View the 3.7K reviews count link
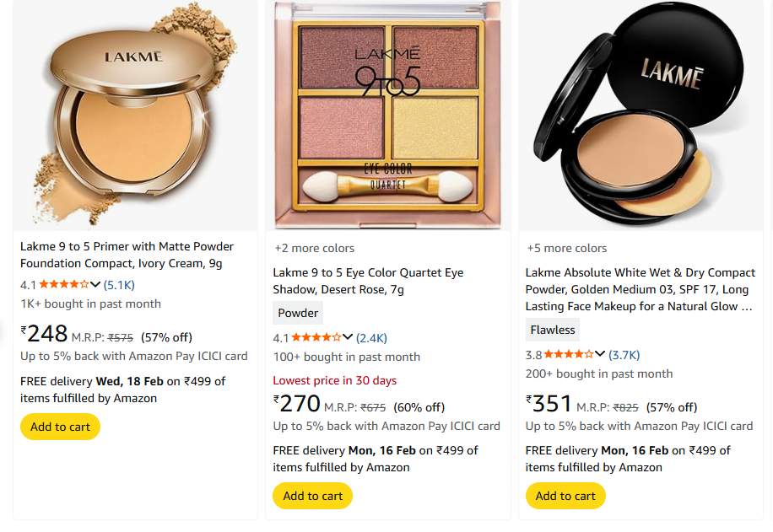Image resolution: width=773 pixels, height=532 pixels. (624, 355)
